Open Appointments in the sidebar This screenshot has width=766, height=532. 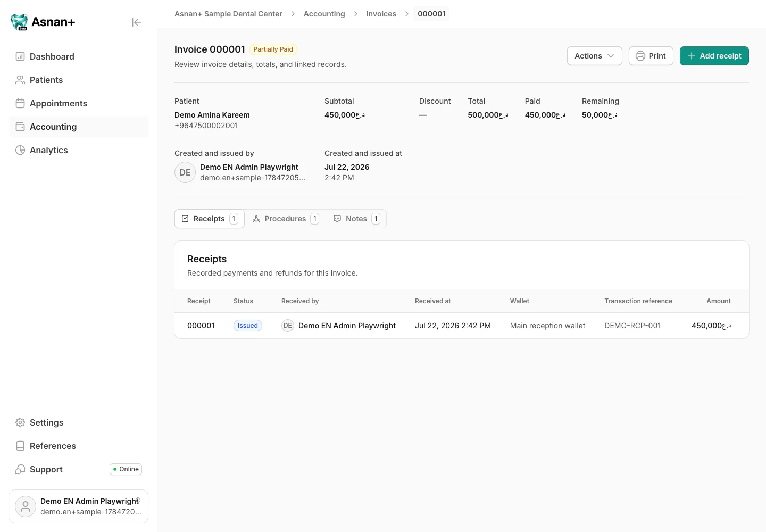point(79,103)
